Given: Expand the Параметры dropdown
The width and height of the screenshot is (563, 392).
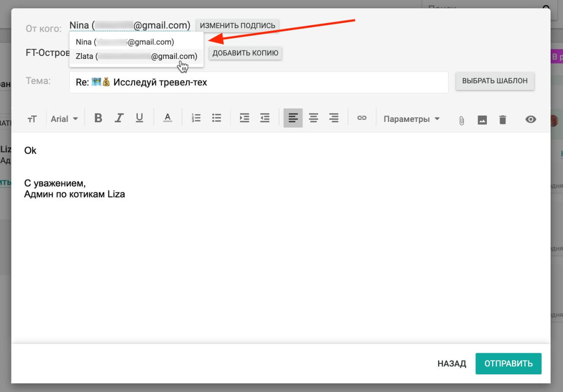Looking at the screenshot, I should (x=411, y=119).
